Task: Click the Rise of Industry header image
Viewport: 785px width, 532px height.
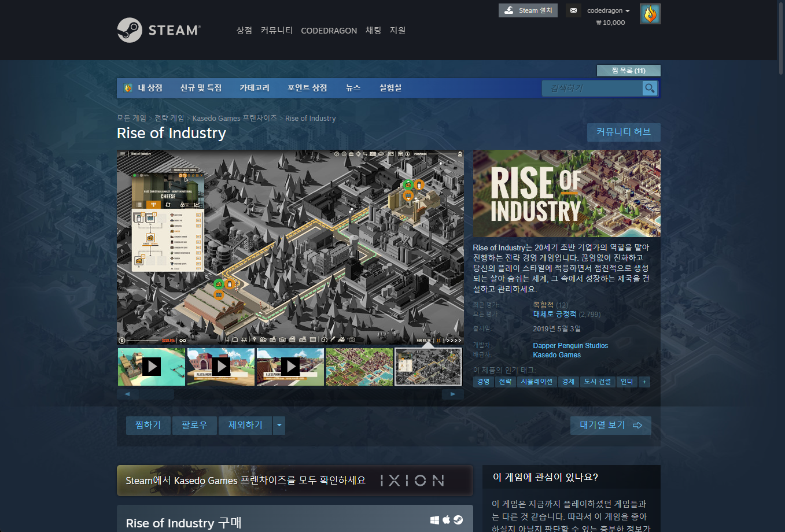Action: (567, 194)
